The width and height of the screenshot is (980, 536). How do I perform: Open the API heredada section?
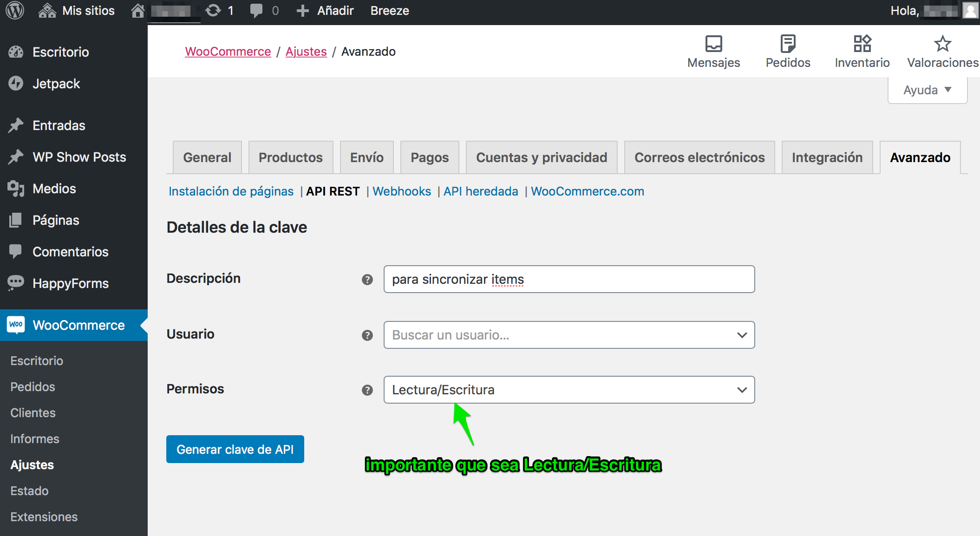tap(481, 191)
